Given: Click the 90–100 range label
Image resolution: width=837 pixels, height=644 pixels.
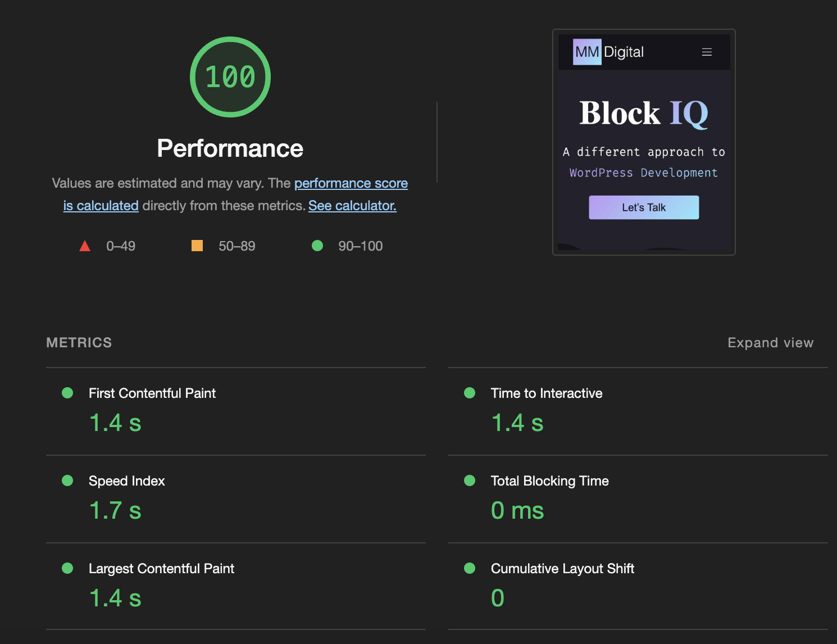Looking at the screenshot, I should (361, 246).
